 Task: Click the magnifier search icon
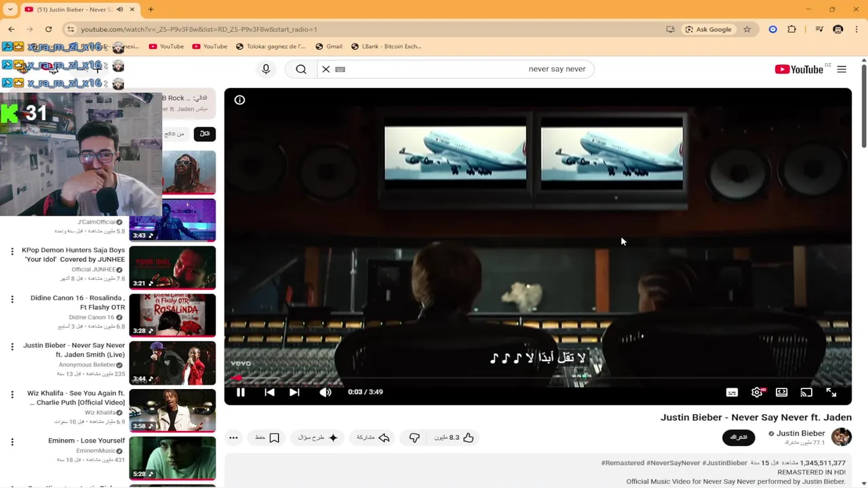click(x=301, y=69)
